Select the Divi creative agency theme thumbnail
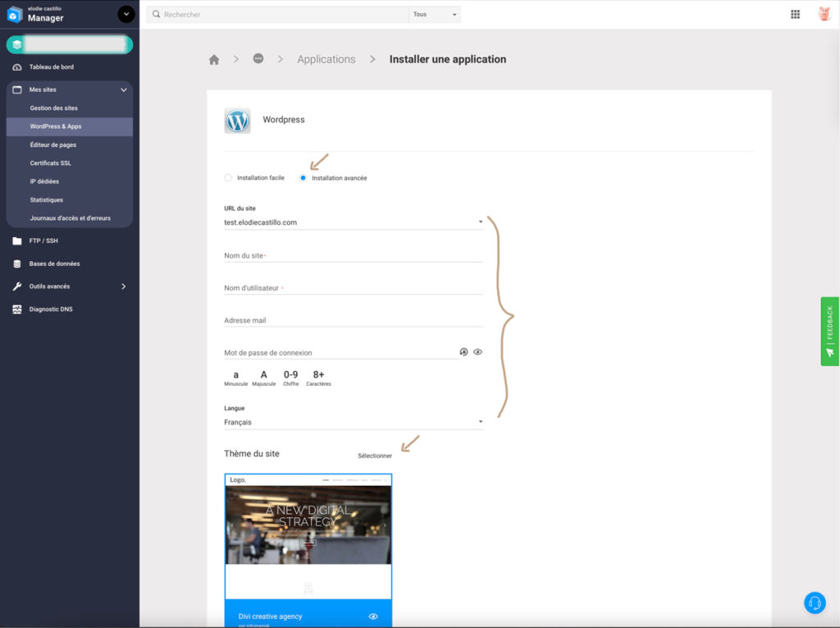This screenshot has height=628, width=840. coord(308,536)
